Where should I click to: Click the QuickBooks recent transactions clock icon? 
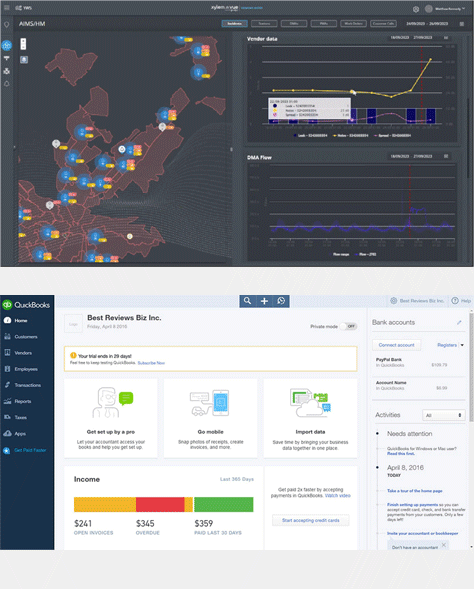click(281, 301)
